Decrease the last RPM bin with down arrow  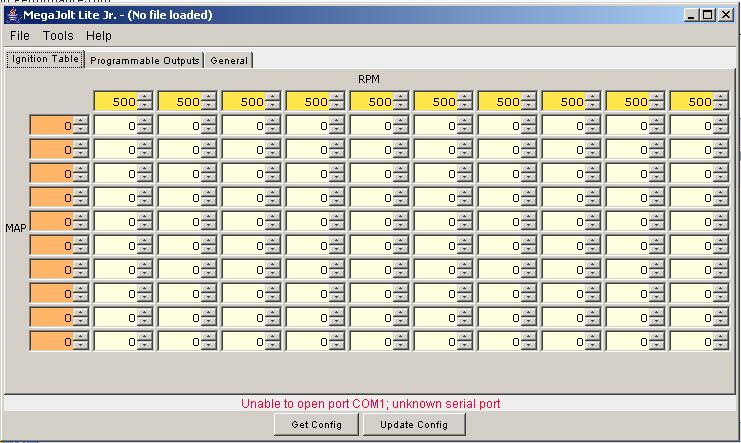[721, 106]
